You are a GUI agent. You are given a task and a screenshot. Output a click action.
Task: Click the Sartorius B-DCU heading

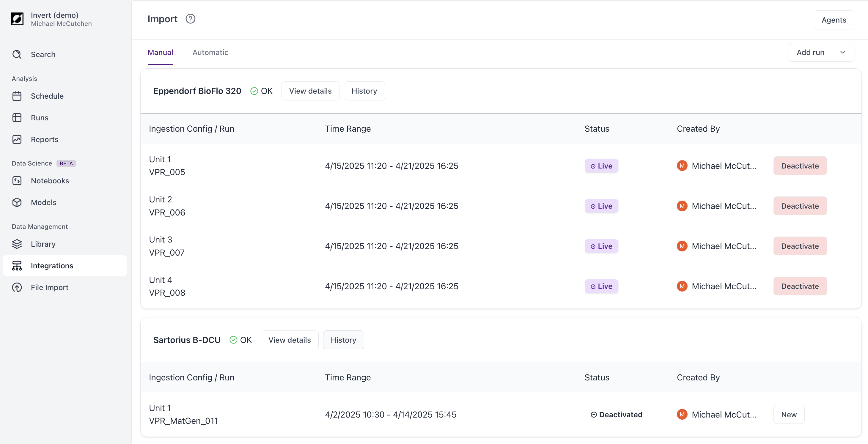(x=187, y=340)
